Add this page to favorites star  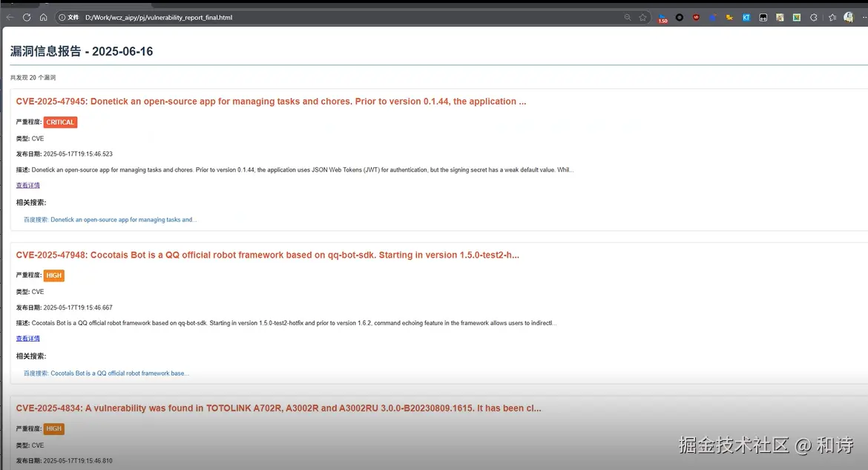(x=642, y=18)
